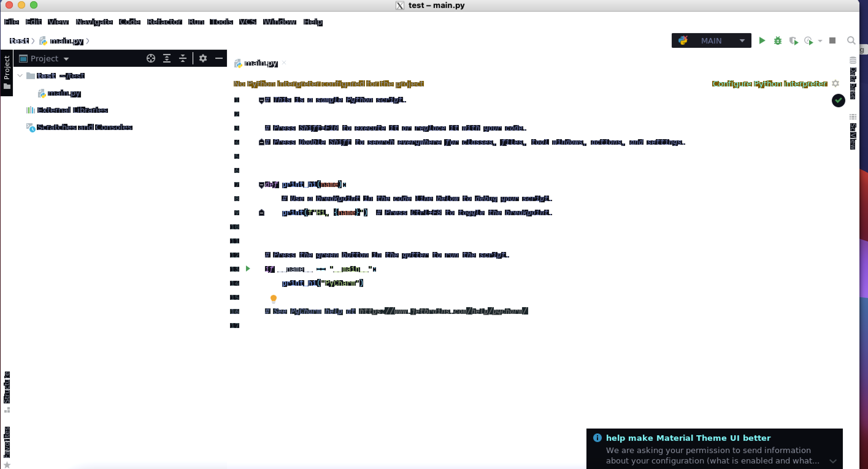Stop the running process
868x469 pixels.
pos(832,41)
